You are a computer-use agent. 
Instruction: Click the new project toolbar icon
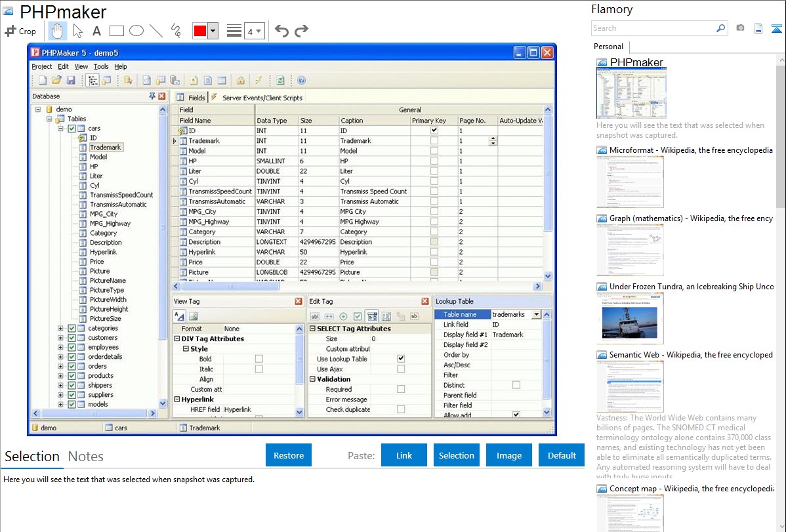point(43,80)
